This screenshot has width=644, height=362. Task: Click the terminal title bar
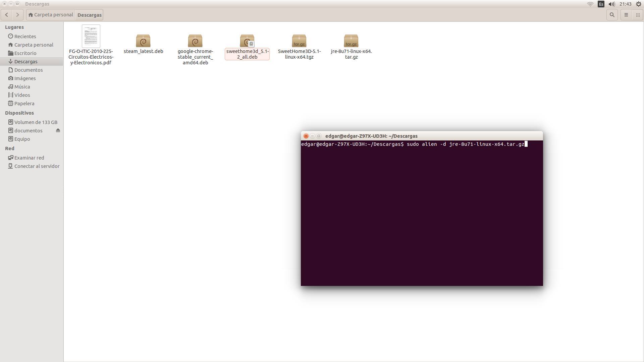click(422, 136)
